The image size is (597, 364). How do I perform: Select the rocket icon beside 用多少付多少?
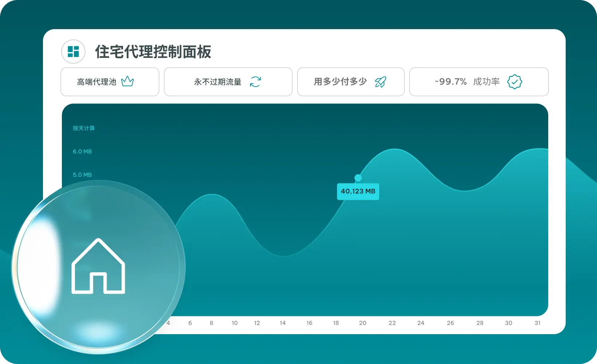click(380, 82)
